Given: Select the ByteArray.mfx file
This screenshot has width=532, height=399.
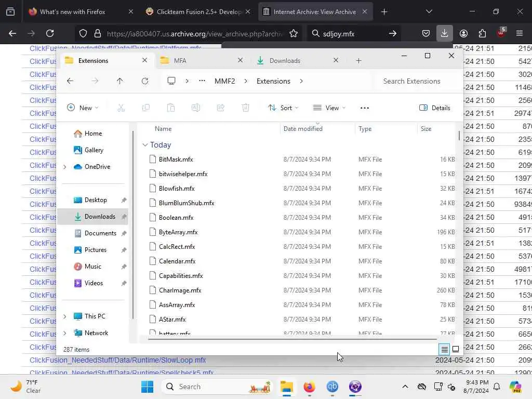Looking at the screenshot, I should point(178,232).
